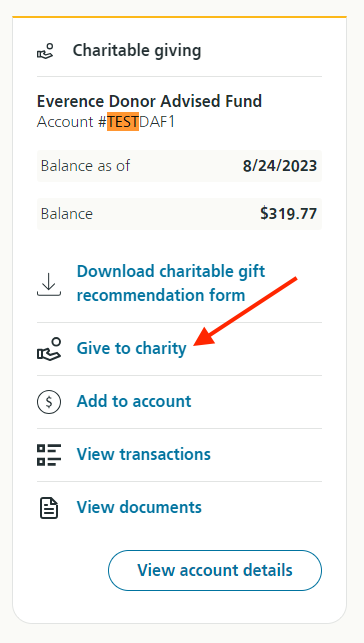Click the download arrow icon
The image size is (364, 643).
point(49,284)
